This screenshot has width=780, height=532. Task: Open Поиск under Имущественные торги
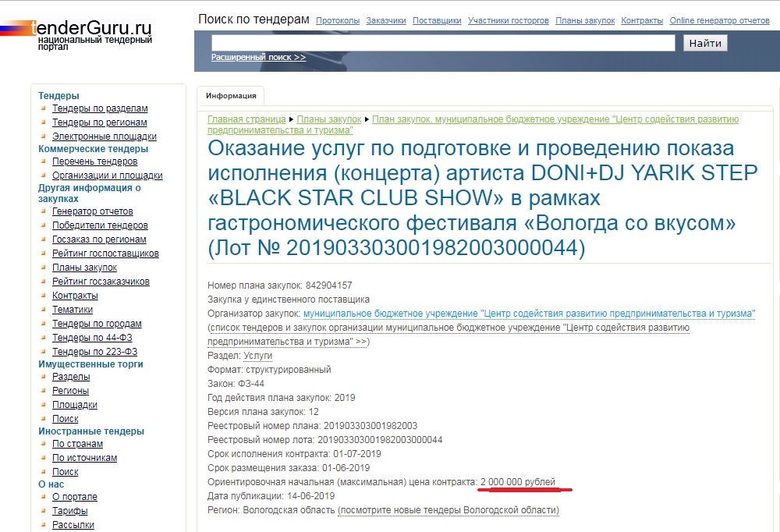coord(66,419)
